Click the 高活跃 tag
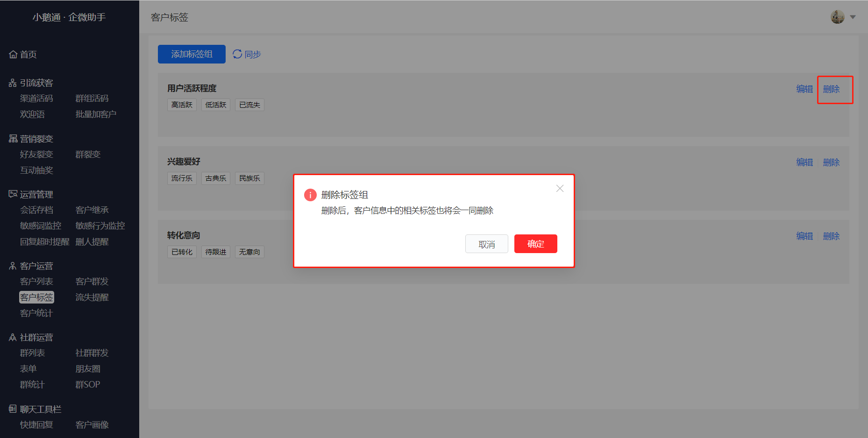Screen dimensions: 868x438 click(182, 105)
